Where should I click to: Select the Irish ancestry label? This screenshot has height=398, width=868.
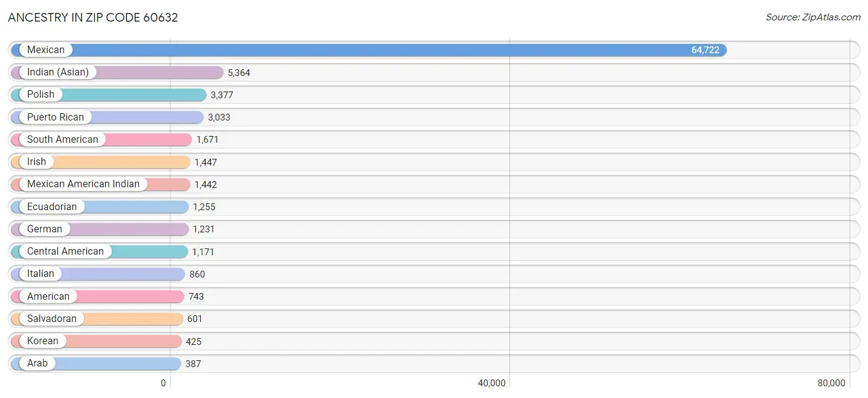36,161
